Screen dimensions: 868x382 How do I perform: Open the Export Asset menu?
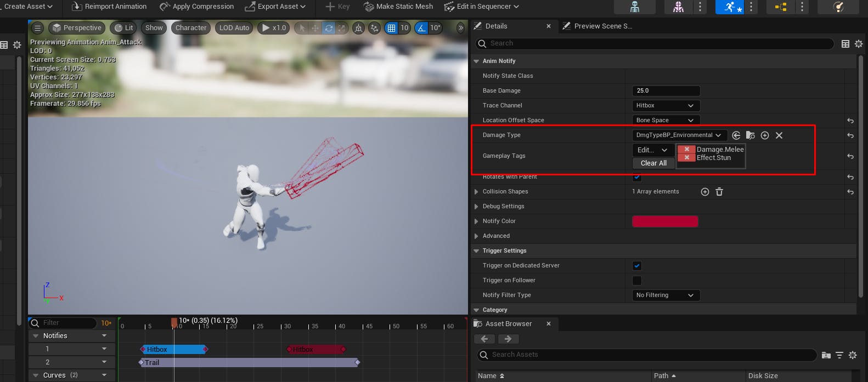tap(275, 7)
